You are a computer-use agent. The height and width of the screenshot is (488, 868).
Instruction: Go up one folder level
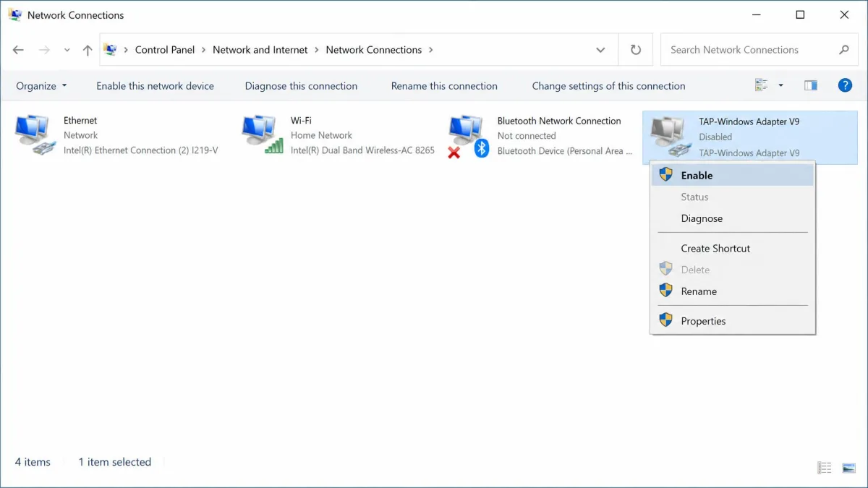point(88,50)
